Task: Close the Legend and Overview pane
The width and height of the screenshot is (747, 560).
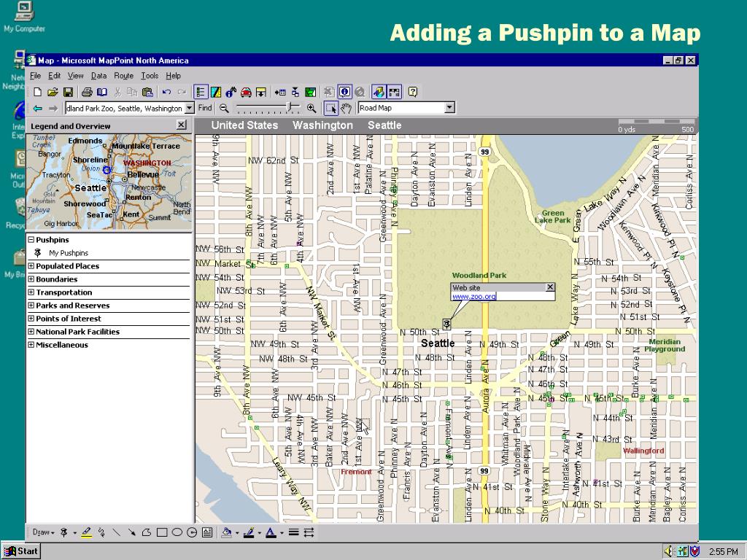Action: point(181,125)
